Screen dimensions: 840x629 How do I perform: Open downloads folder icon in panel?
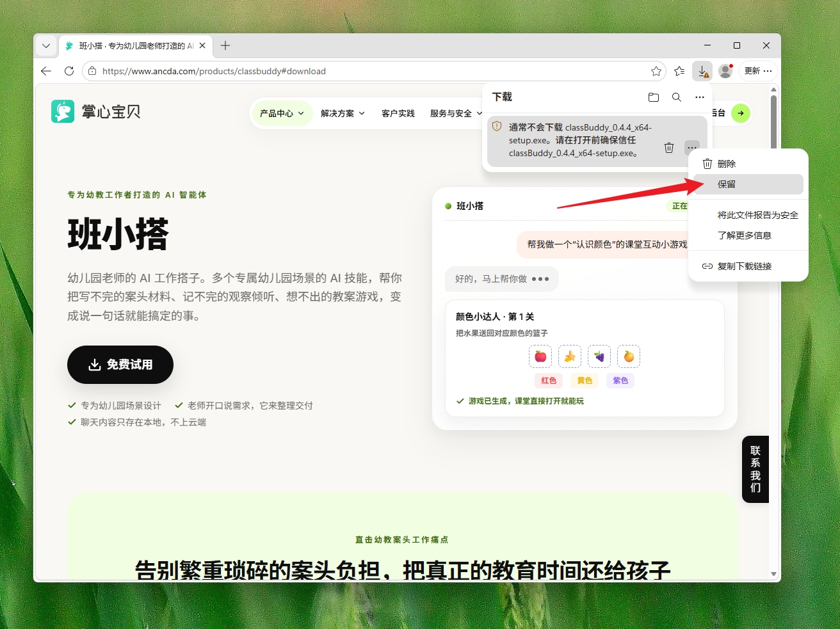pos(654,97)
